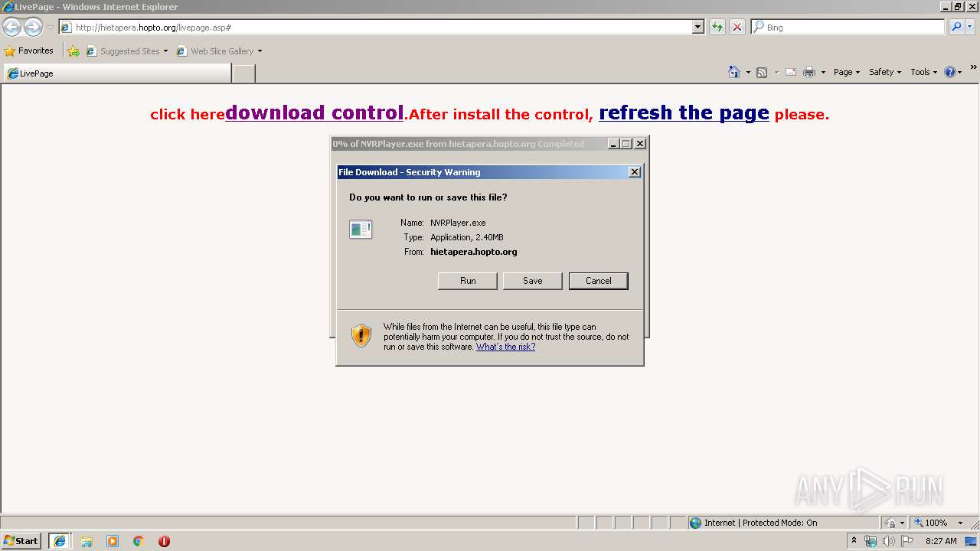This screenshot has height=551, width=980.
Task: Open the red Opera taskbar icon
Action: [x=164, y=541]
